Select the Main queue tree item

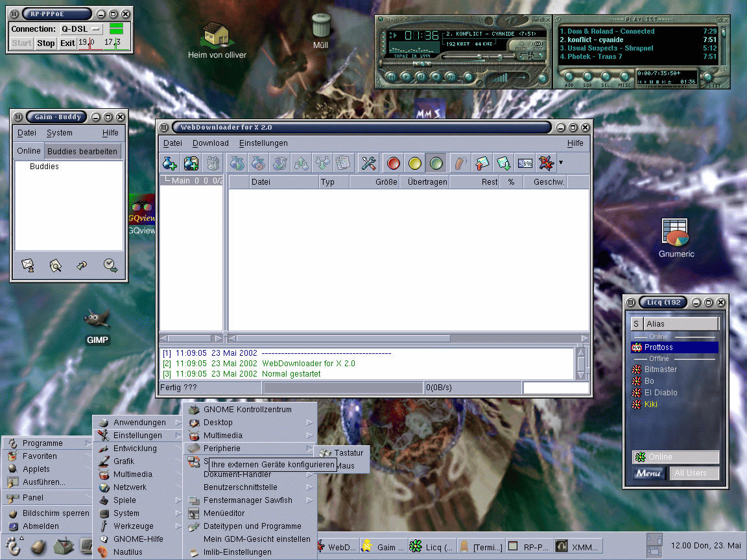(x=191, y=180)
